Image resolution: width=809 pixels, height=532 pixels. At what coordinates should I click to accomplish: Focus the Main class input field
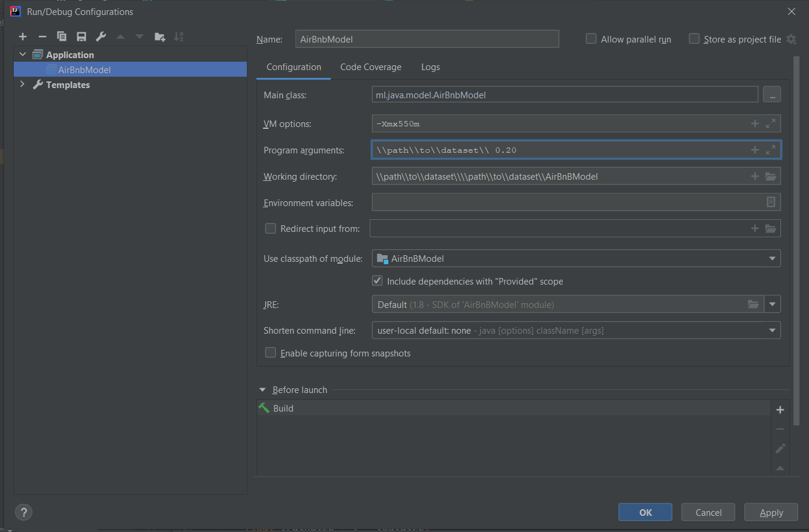pos(565,95)
